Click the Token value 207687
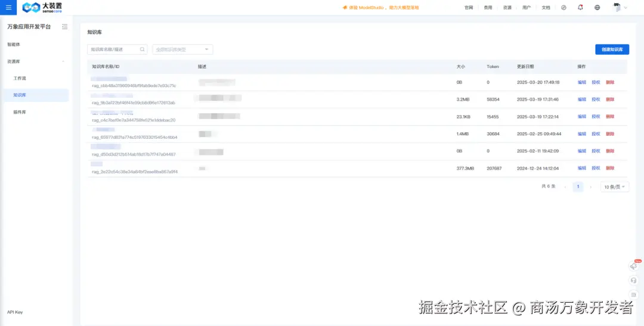 click(494, 168)
